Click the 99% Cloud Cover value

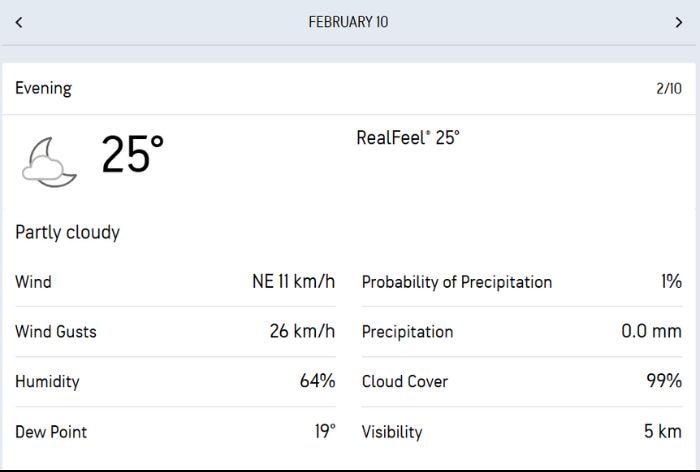tap(664, 381)
